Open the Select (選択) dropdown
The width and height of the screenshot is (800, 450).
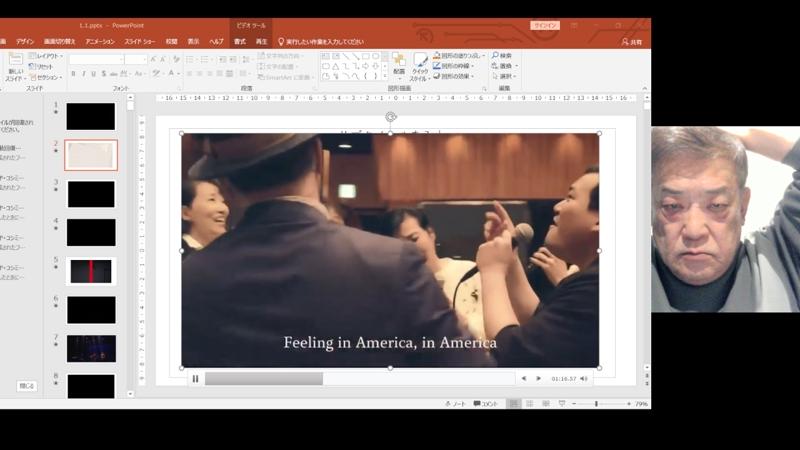[504, 76]
